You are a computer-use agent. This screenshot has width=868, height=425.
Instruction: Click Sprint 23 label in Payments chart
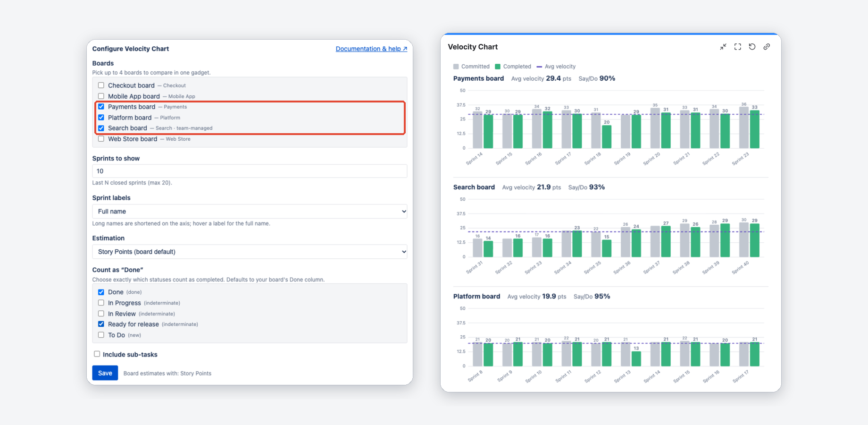tap(740, 159)
